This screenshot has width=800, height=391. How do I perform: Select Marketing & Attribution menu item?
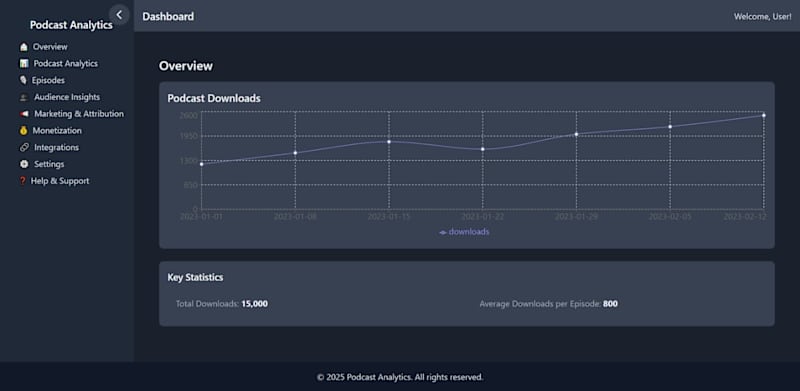click(x=79, y=114)
